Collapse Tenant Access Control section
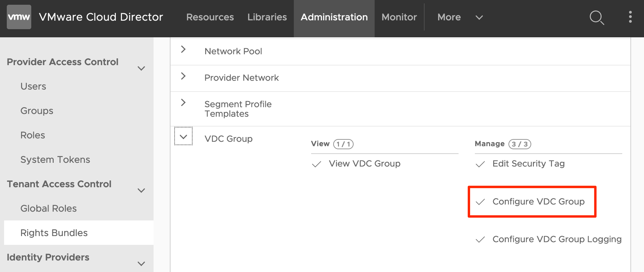644x272 pixels. pos(141,190)
